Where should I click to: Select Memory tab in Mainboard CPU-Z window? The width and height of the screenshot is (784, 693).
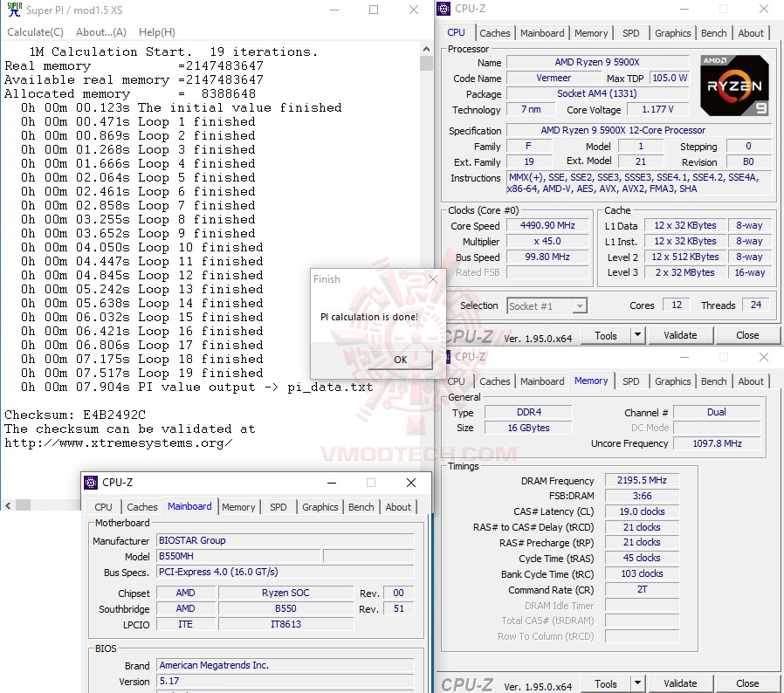pyautogui.click(x=238, y=507)
